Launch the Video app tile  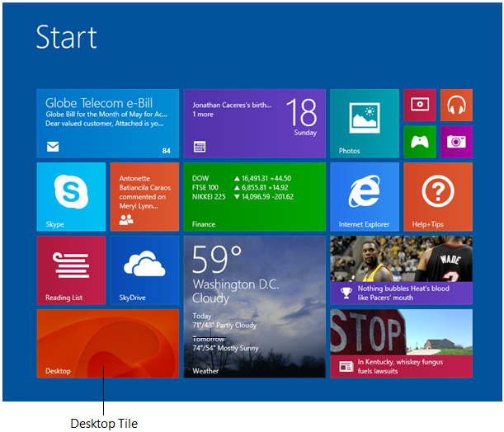point(420,105)
